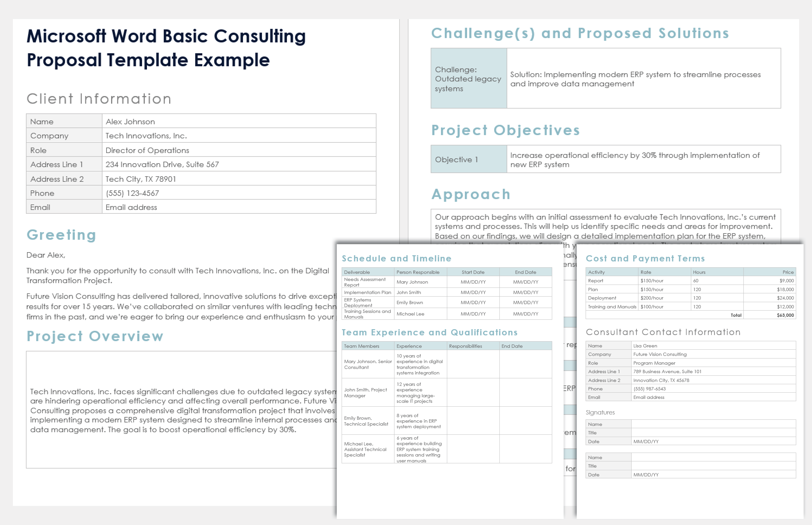Click the 'Future Vision Consulting' company cell
Image resolution: width=812 pixels, height=525 pixels.
[713, 354]
